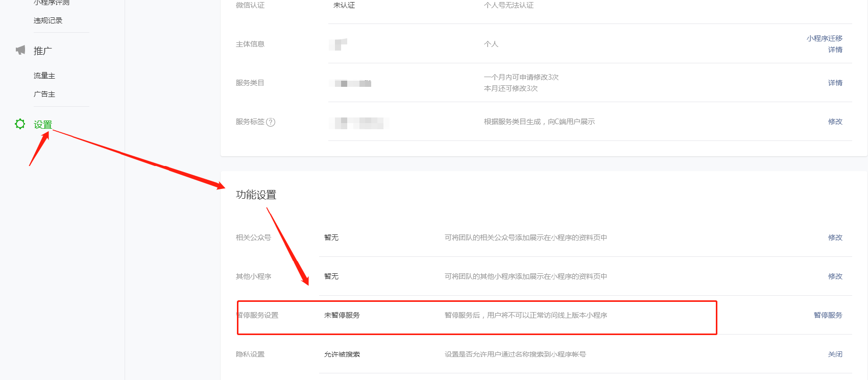The width and height of the screenshot is (868, 380).
Task: View 详情 for the 主体信息 row
Action: point(835,50)
